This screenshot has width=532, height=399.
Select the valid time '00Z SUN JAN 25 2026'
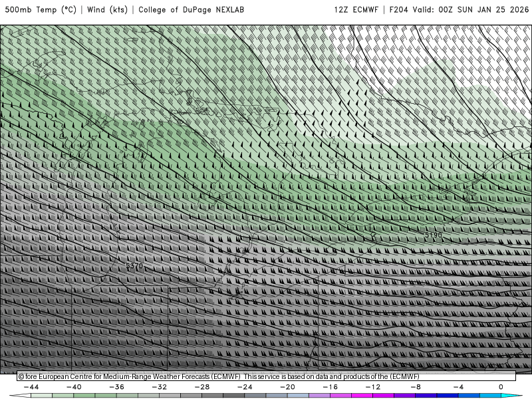tap(483, 10)
